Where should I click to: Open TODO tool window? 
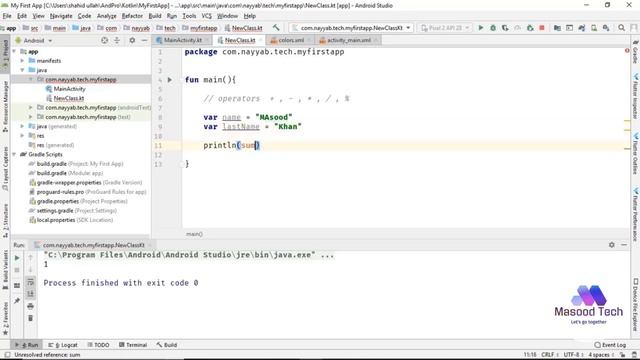[x=98, y=345]
